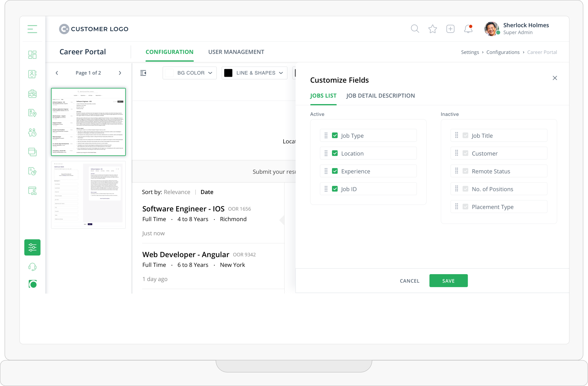Collapse the page panel indent icon

(143, 73)
